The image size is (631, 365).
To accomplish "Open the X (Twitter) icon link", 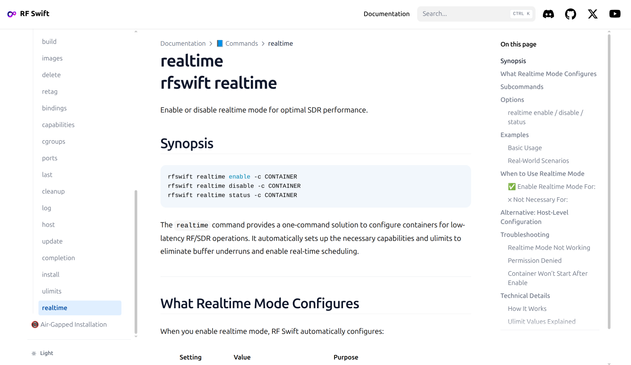I will 592,14.
